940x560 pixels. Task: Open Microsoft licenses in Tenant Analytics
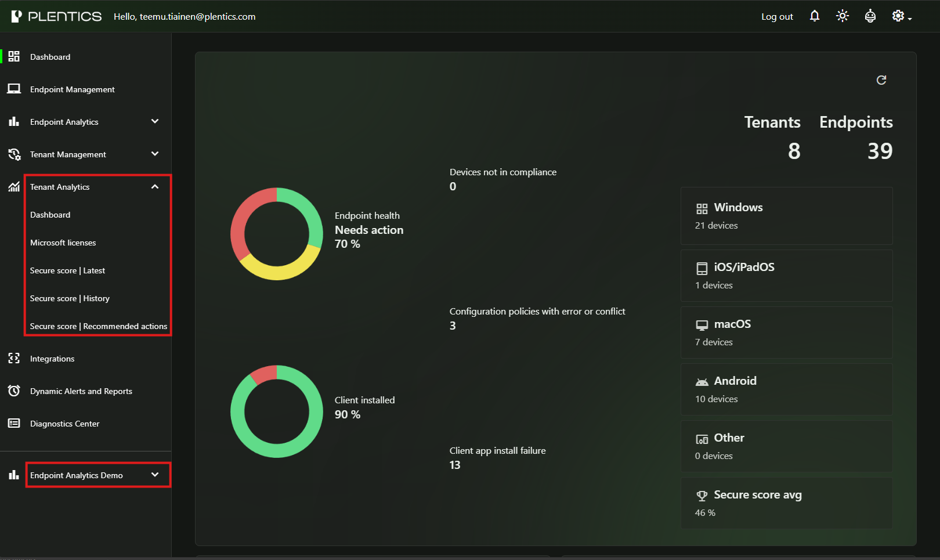click(x=63, y=243)
